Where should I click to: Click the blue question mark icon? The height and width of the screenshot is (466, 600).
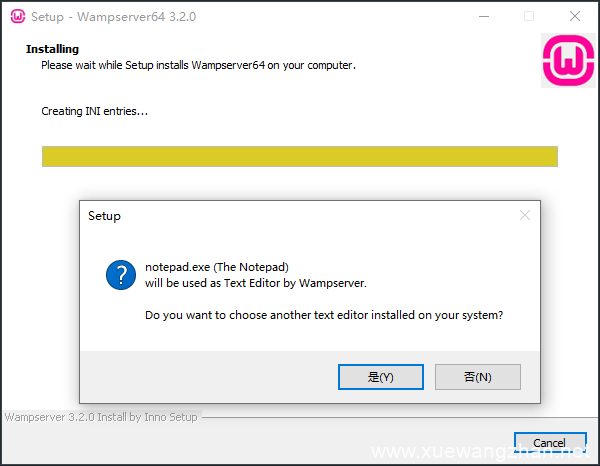[x=121, y=275]
